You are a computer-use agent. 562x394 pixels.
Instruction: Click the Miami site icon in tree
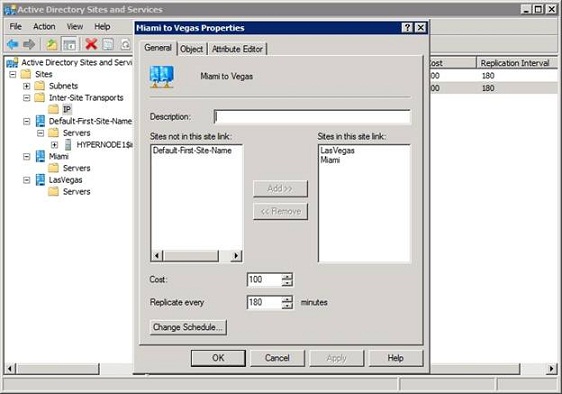[41, 156]
